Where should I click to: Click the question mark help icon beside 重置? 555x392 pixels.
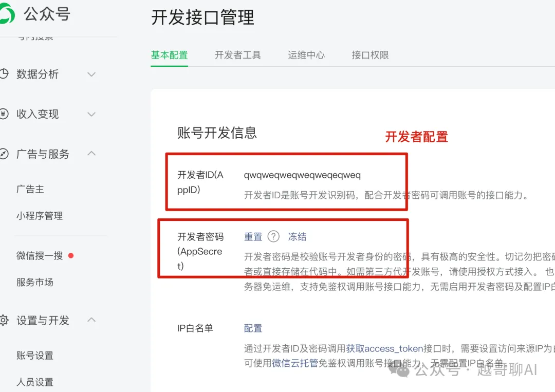[x=274, y=236]
